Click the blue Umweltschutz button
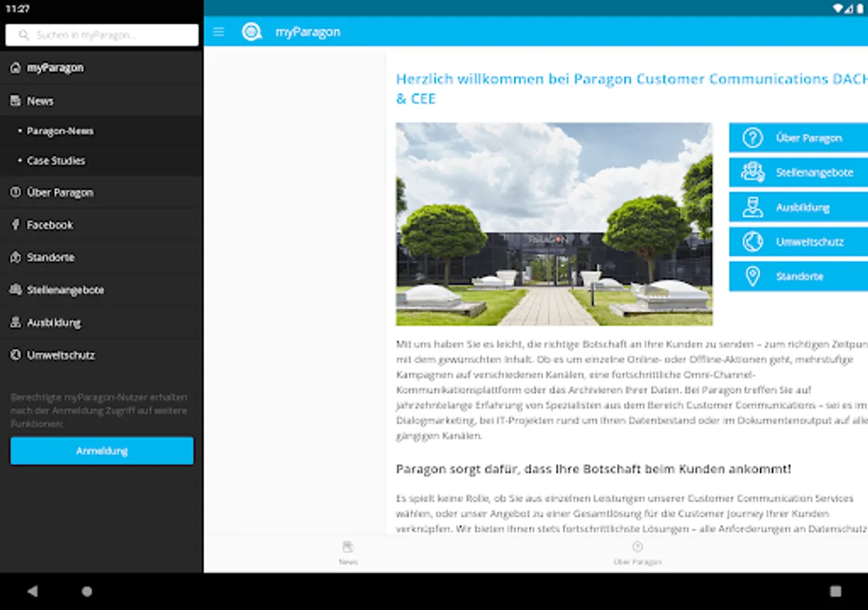The image size is (868, 610). [799, 242]
